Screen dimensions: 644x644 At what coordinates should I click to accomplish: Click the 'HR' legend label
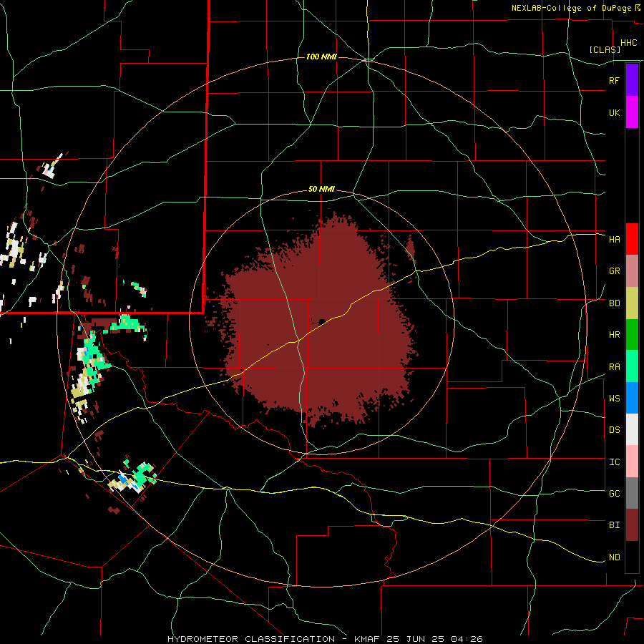(x=614, y=335)
